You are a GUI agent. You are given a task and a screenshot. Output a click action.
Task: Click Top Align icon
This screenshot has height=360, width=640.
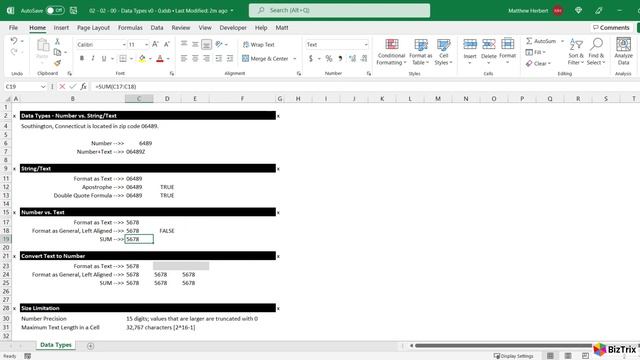[x=184, y=44]
